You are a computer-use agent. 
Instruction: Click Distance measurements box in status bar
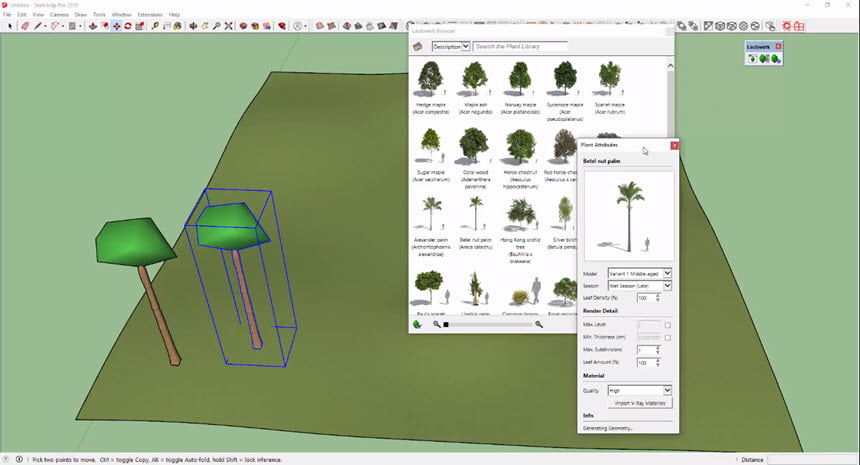tap(812, 460)
